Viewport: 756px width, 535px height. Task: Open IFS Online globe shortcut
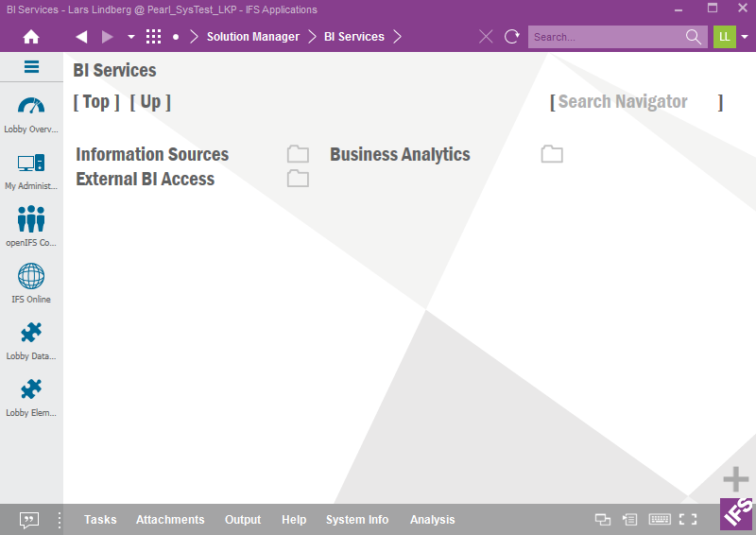pyautogui.click(x=31, y=284)
